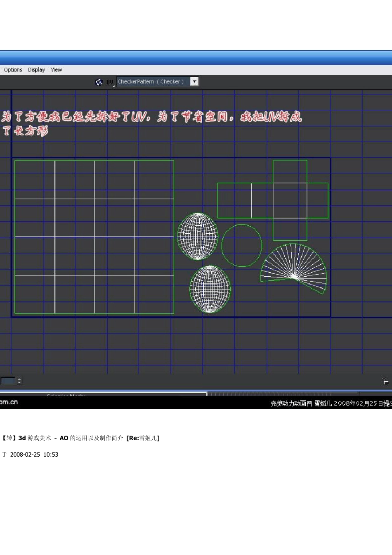
Task: Open the Display menu
Action: (x=36, y=70)
